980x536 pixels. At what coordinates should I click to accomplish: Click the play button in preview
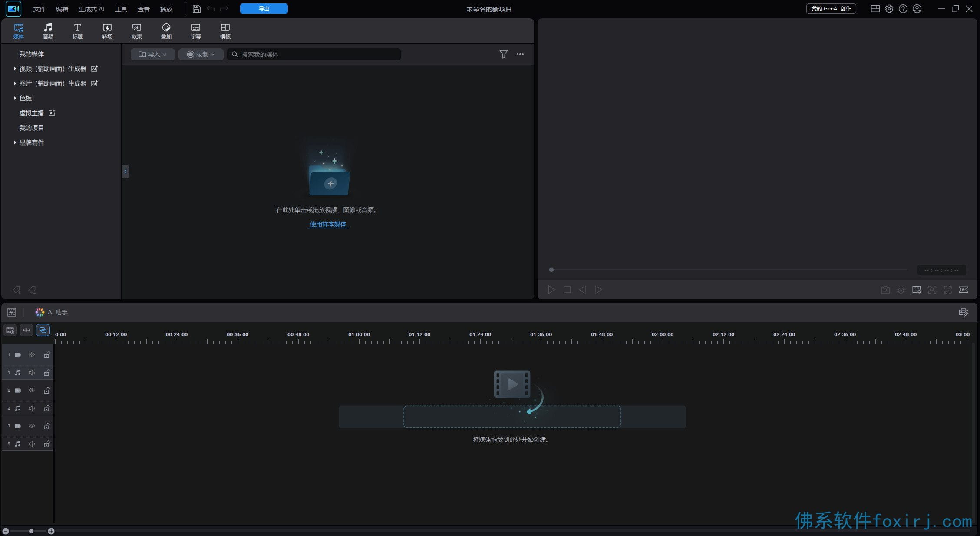tap(551, 290)
